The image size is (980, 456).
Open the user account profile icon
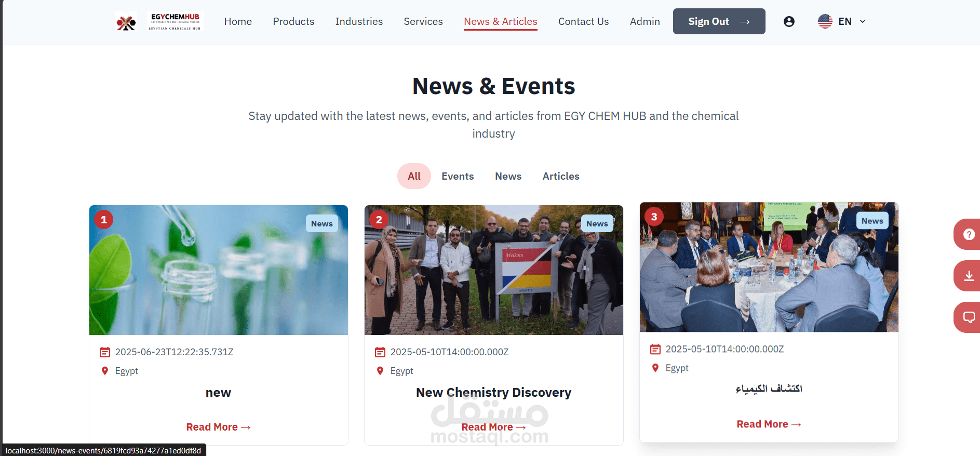click(789, 21)
